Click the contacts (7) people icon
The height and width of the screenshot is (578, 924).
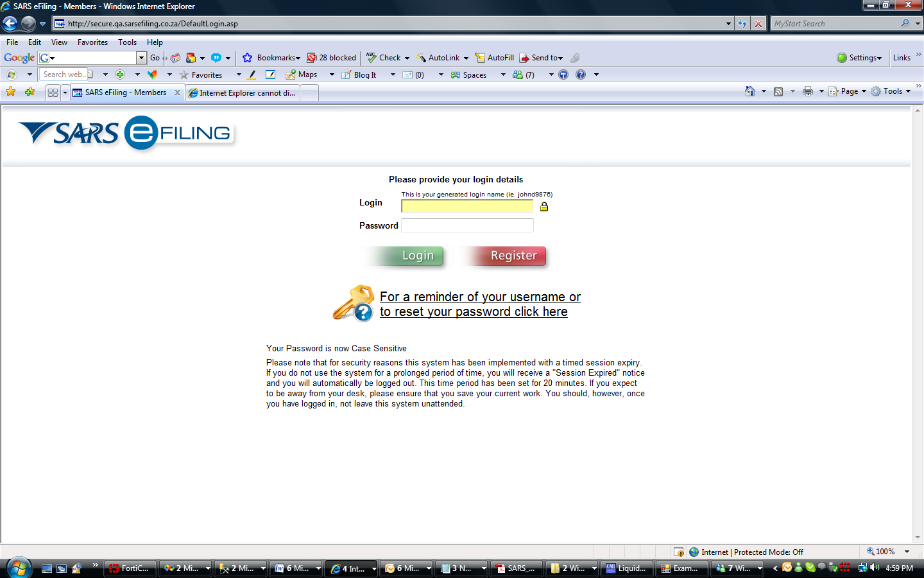pyautogui.click(x=518, y=74)
